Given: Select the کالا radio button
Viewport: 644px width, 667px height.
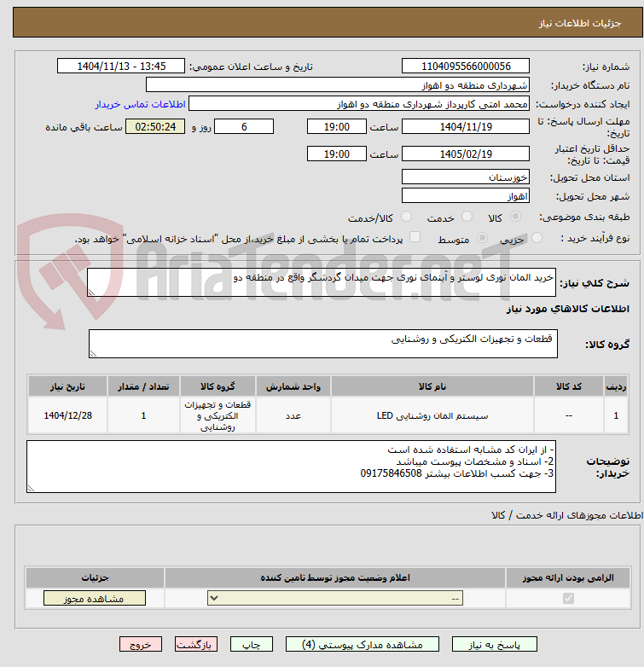Looking at the screenshot, I should pyautogui.click(x=515, y=217).
